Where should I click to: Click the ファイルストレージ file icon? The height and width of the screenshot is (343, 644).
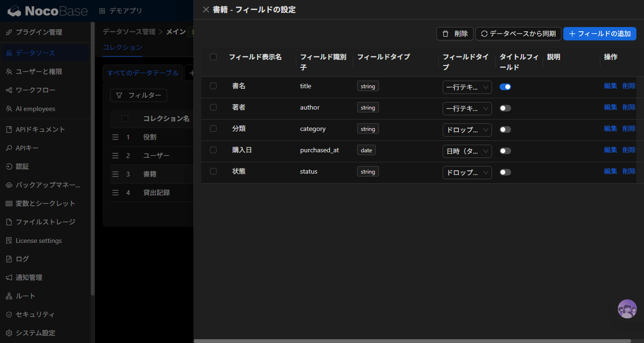[9, 222]
